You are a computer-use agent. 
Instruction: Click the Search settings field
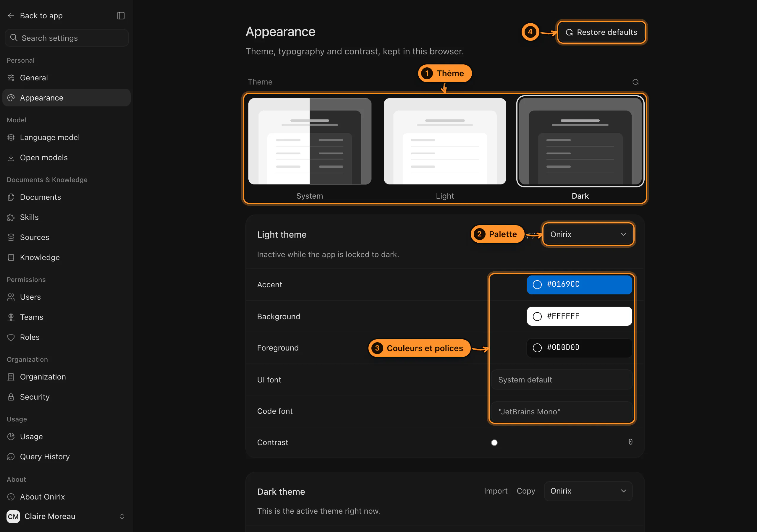click(x=67, y=38)
